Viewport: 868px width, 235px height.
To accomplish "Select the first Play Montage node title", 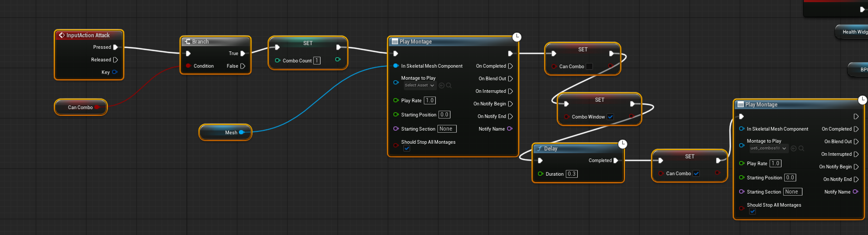I will [415, 41].
